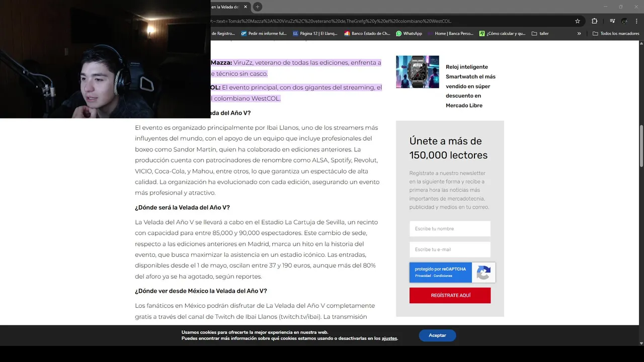Image resolution: width=644 pixels, height=362 pixels.
Task: Open the smartwatch ad thumbnail
Action: click(x=417, y=72)
